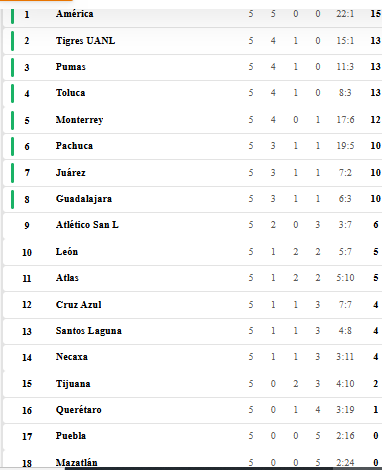382x470 pixels.
Task: Click the Guadalajara team name
Action: tap(84, 199)
